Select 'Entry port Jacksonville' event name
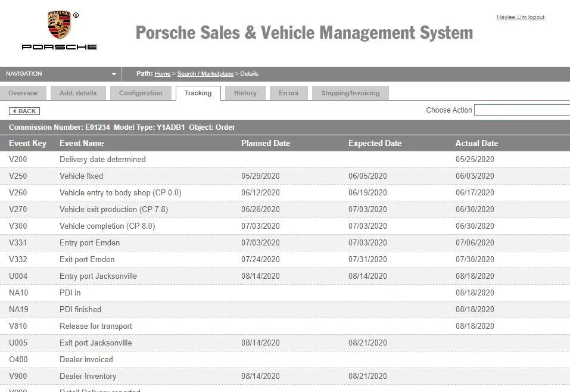Image resolution: width=570 pixels, height=392 pixels. pyautogui.click(x=98, y=276)
